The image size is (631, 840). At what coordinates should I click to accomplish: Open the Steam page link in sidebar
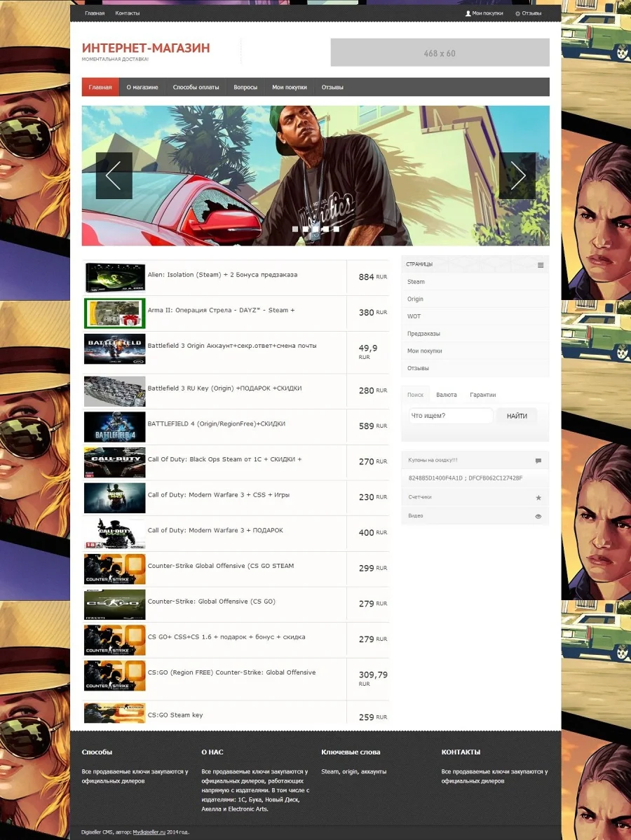416,282
